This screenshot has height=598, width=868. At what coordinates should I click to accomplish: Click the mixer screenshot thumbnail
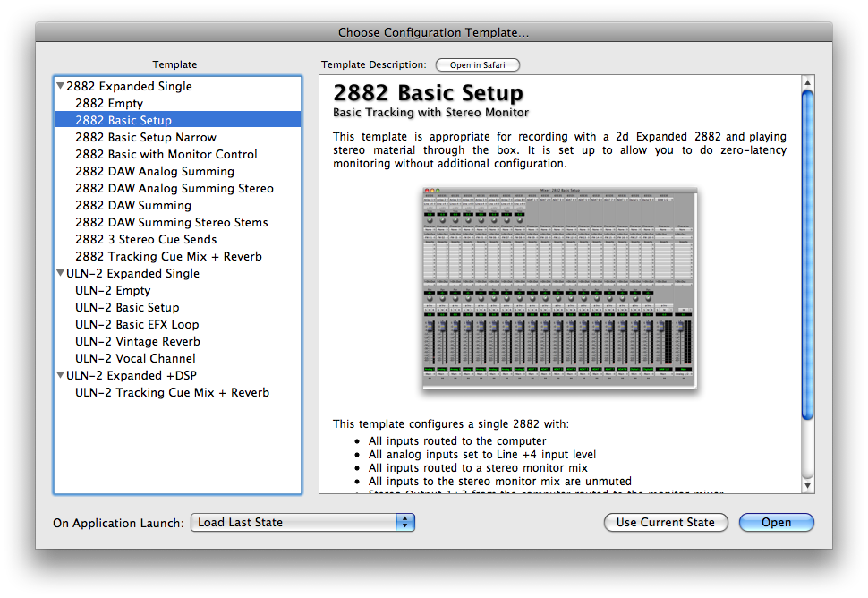coord(559,288)
